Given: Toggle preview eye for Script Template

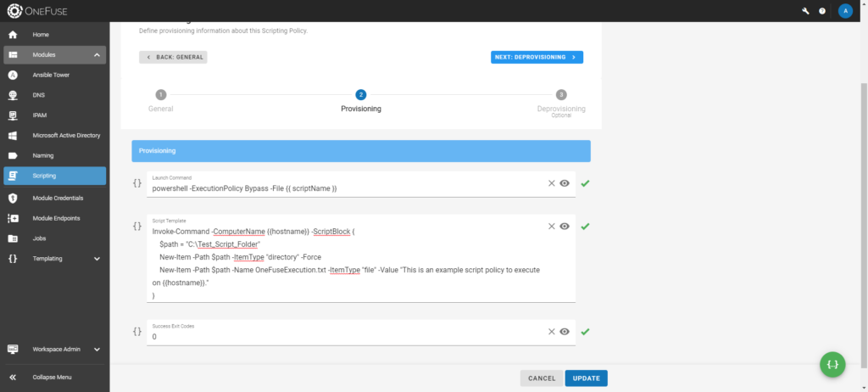Looking at the screenshot, I should pyautogui.click(x=565, y=227).
